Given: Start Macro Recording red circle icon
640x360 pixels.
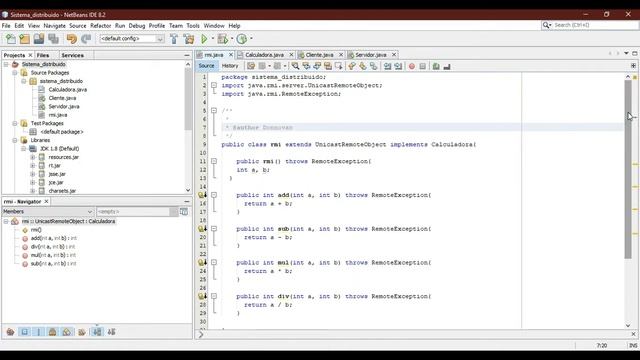Looking at the screenshot, I should [x=412, y=66].
